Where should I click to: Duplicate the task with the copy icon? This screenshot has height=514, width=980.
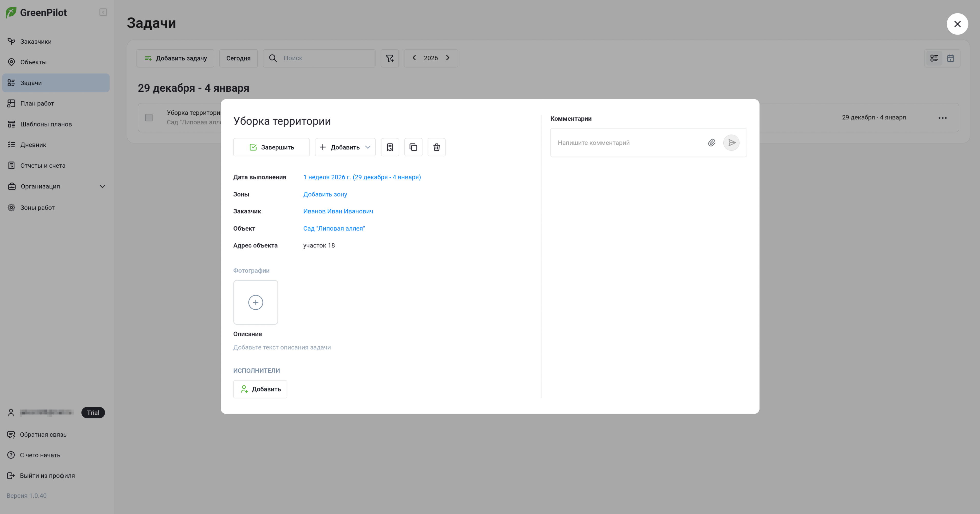tap(413, 147)
